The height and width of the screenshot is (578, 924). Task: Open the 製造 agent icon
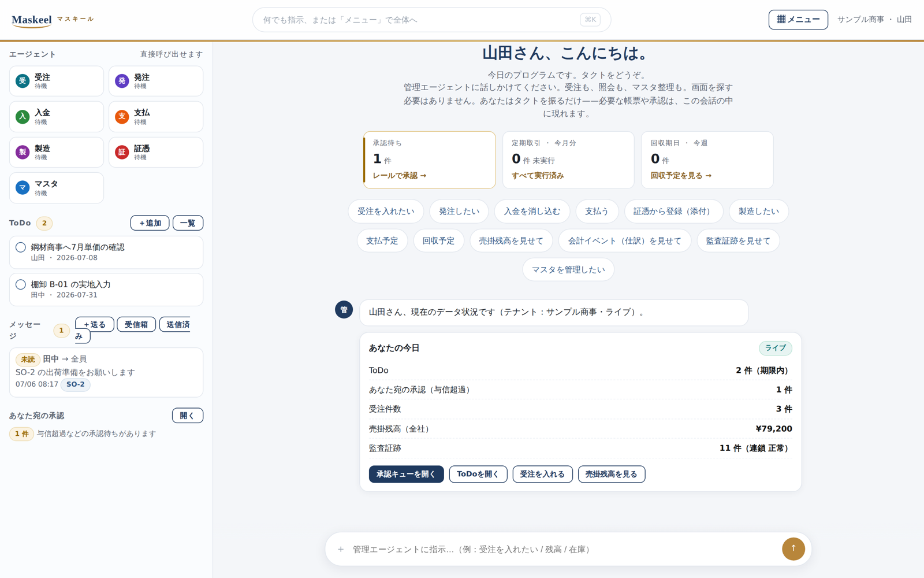click(x=23, y=152)
